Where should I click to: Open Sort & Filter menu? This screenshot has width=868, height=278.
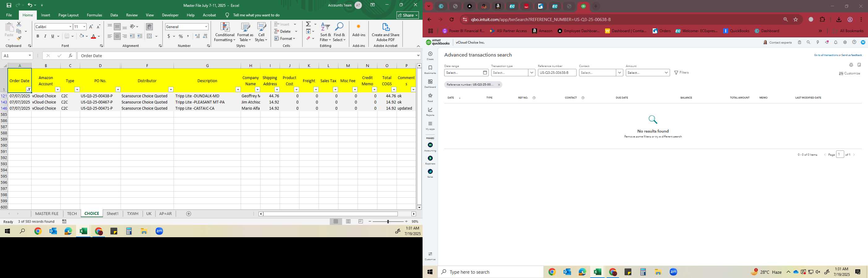click(x=325, y=32)
